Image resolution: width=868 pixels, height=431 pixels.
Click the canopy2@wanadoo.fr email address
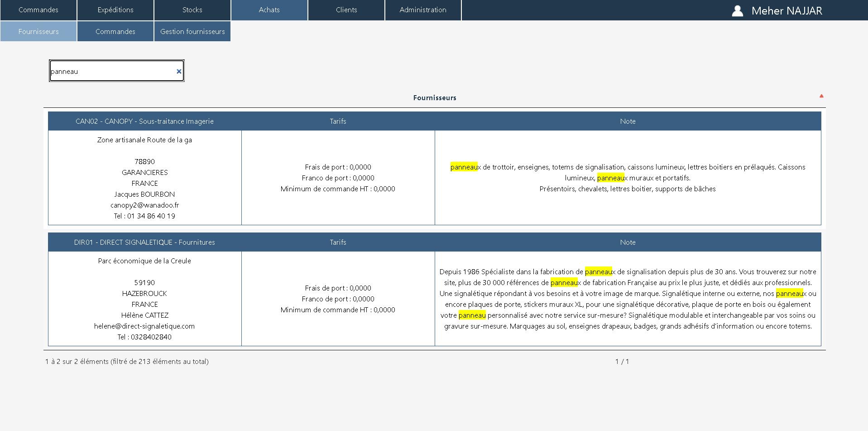(144, 205)
